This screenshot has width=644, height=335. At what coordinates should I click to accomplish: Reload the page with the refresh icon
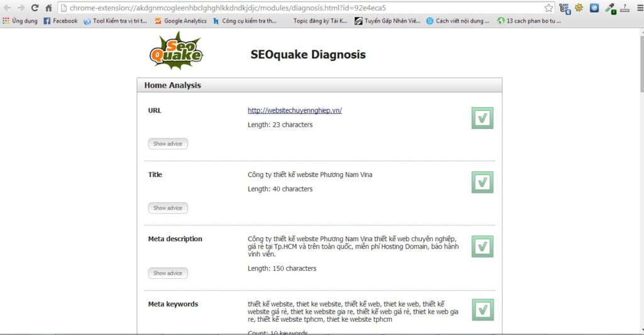pyautogui.click(x=35, y=8)
